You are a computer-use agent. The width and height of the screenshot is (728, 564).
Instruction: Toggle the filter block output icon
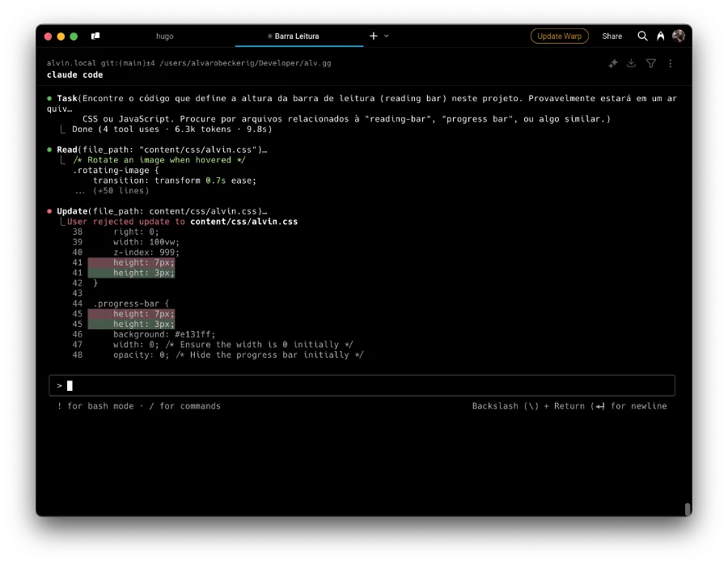pos(651,63)
